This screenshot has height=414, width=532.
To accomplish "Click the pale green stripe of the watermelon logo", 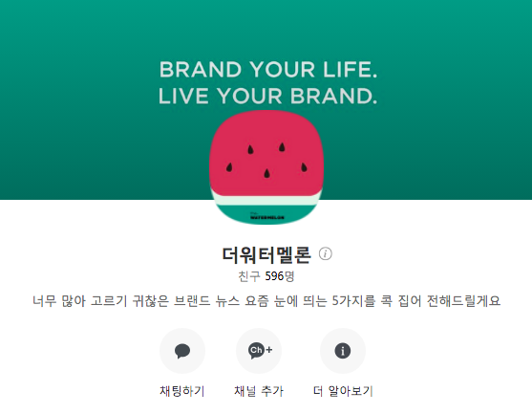I will coord(266,201).
